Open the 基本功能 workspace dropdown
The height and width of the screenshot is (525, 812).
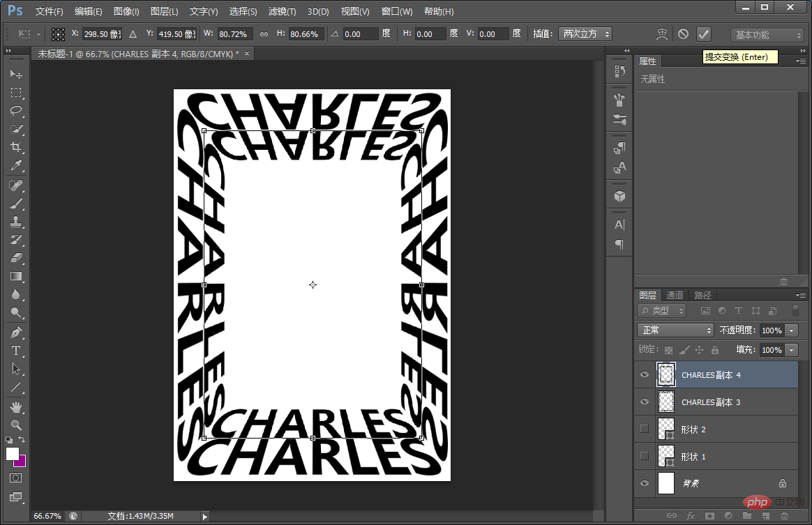click(x=767, y=35)
